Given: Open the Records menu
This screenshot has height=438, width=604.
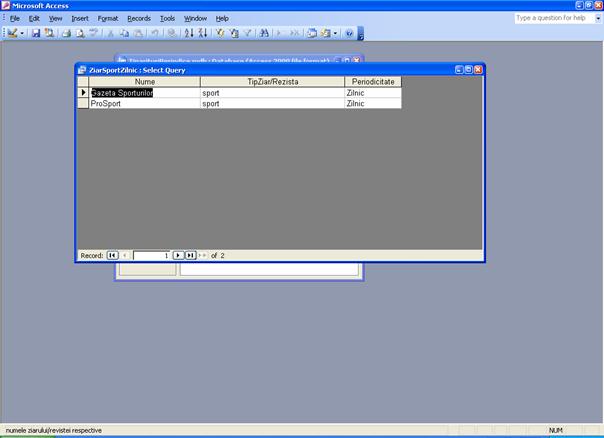Looking at the screenshot, I should click(139, 18).
